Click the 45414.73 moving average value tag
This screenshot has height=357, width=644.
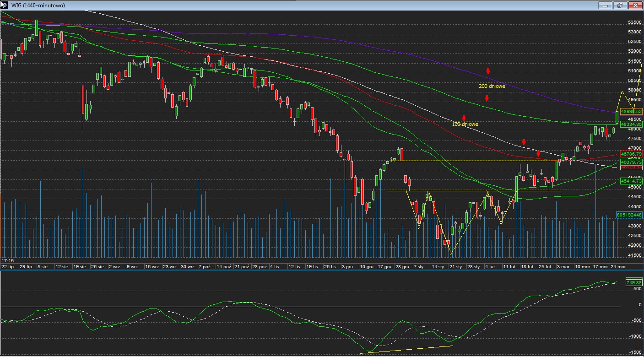click(632, 181)
